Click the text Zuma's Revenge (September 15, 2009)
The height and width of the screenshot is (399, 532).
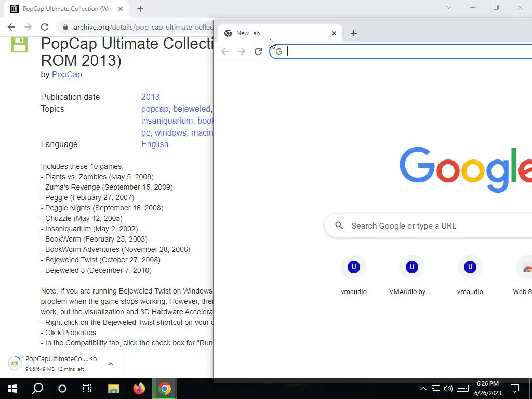(x=109, y=187)
